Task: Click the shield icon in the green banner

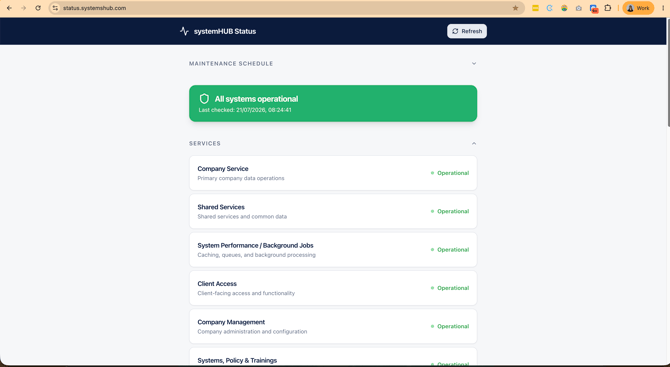Action: (x=204, y=99)
